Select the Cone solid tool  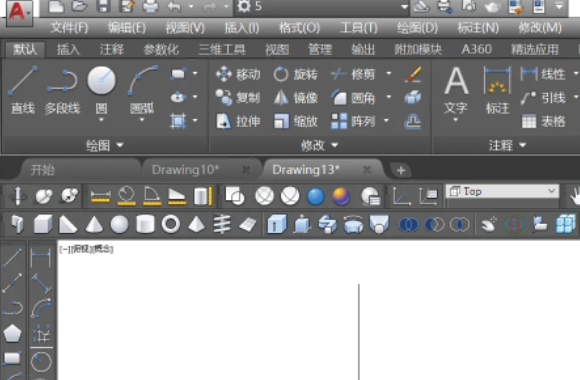pos(94,224)
